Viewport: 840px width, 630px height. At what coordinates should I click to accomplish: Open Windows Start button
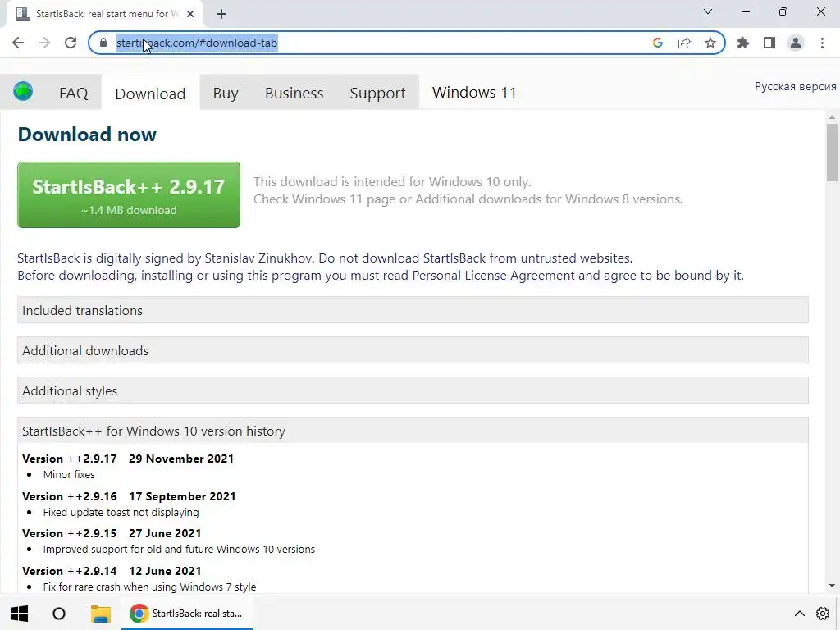pos(20,614)
